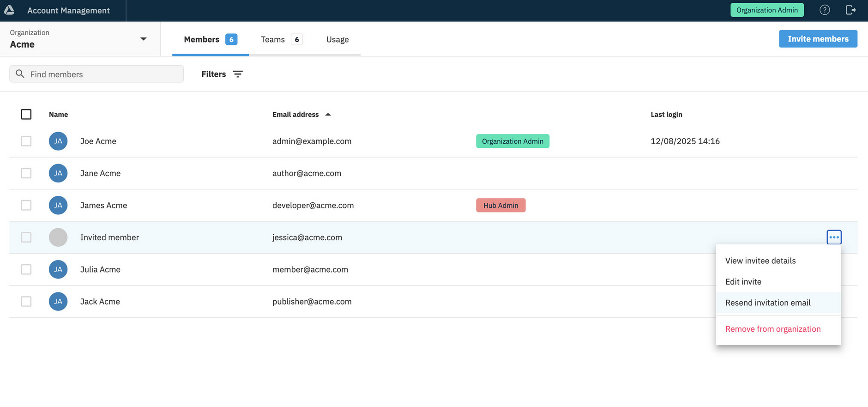Click the search magnifier icon
The image size is (868, 407).
click(x=20, y=74)
